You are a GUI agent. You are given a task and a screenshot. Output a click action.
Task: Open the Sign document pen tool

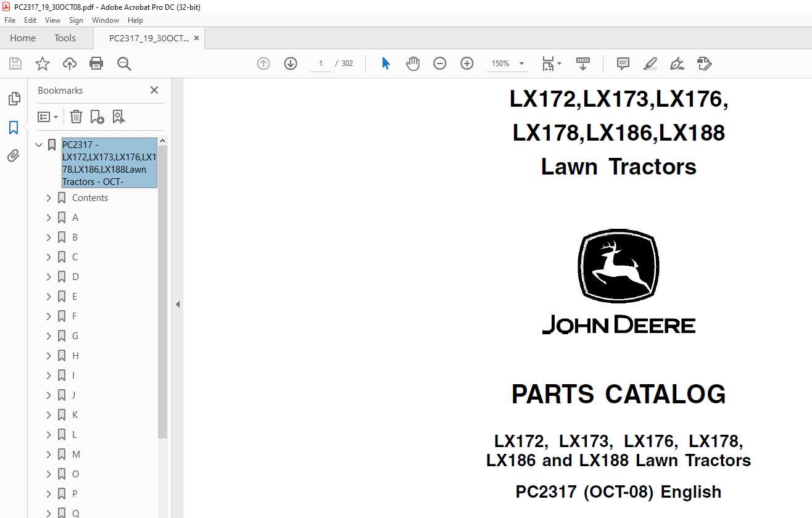[x=677, y=64]
